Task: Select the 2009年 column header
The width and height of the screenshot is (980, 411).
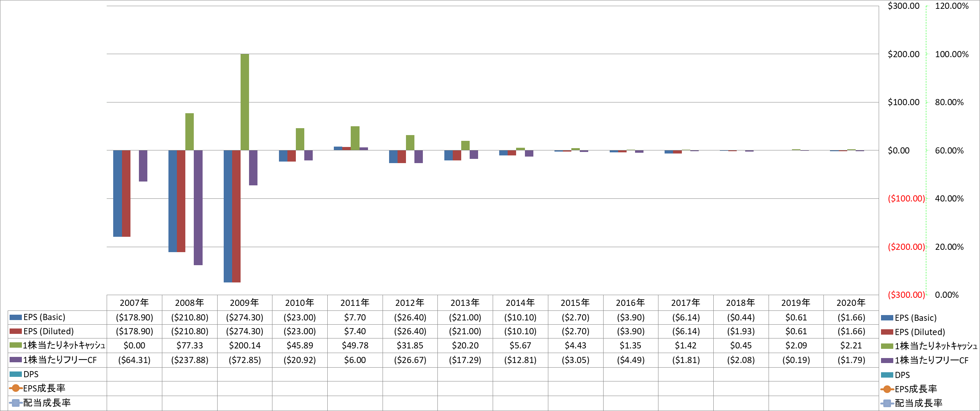Action: pyautogui.click(x=245, y=303)
